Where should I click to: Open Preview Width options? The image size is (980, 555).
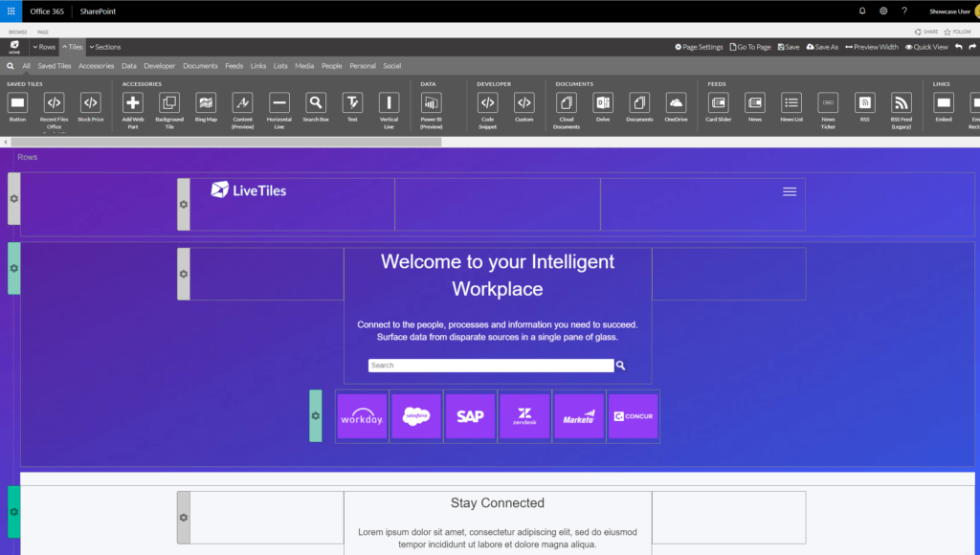(x=872, y=47)
